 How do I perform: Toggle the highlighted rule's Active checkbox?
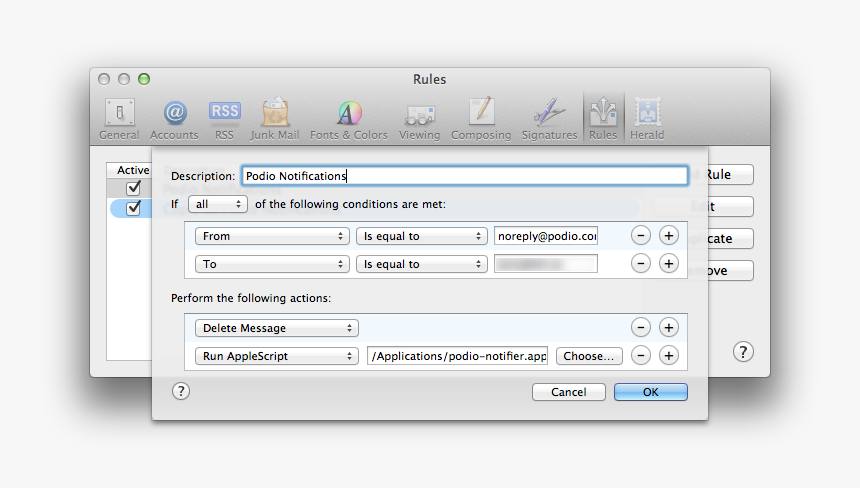click(x=133, y=208)
